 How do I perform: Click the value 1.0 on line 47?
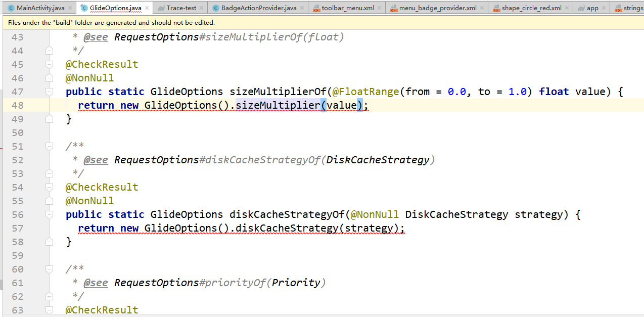point(518,92)
